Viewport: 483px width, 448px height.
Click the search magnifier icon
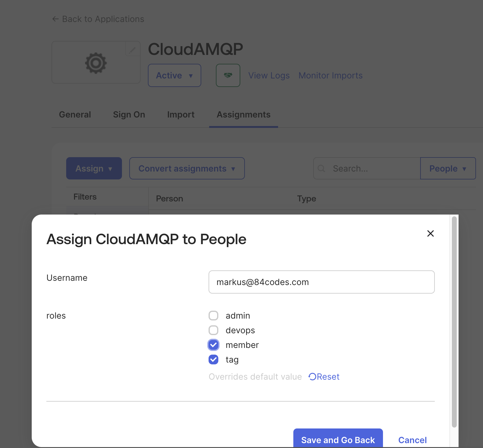click(321, 168)
